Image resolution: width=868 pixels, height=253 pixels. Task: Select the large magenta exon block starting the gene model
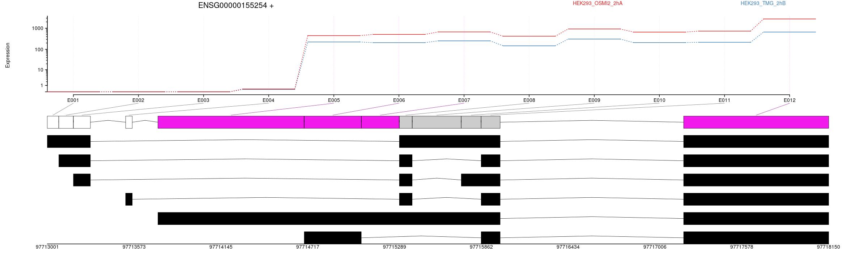pos(231,122)
